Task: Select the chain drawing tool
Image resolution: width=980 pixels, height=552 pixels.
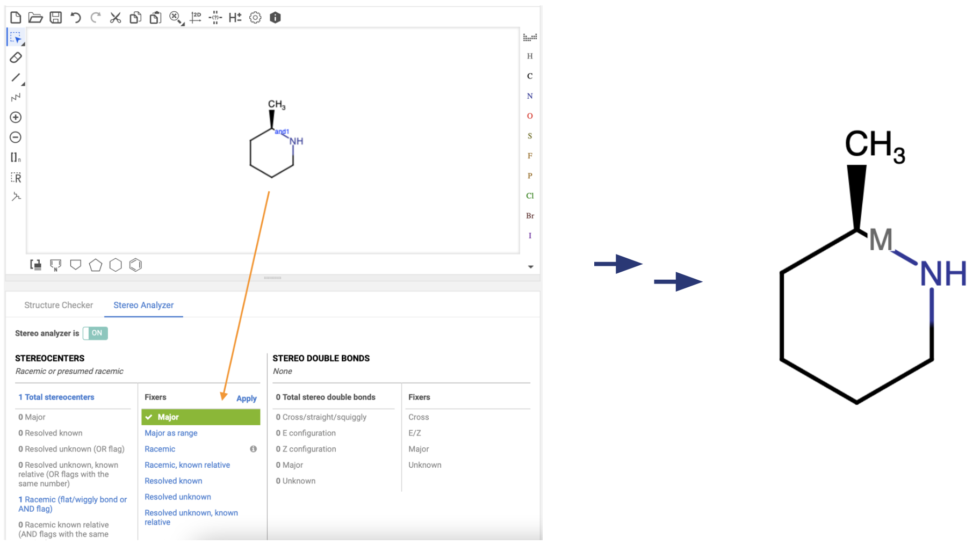Action: coord(16,98)
